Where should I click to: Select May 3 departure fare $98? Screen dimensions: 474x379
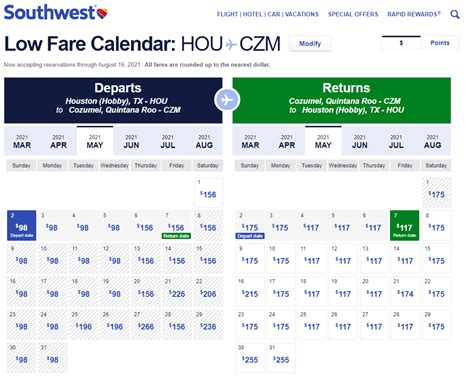[x=52, y=225]
